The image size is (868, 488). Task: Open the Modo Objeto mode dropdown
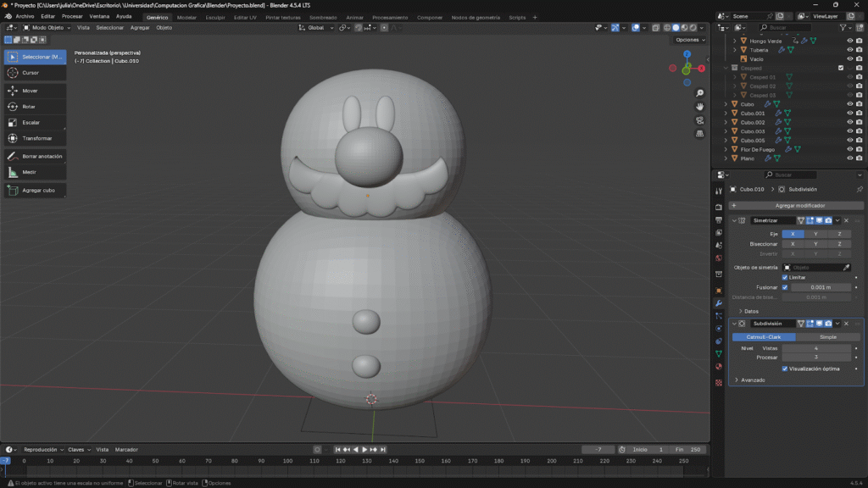tap(47, 27)
